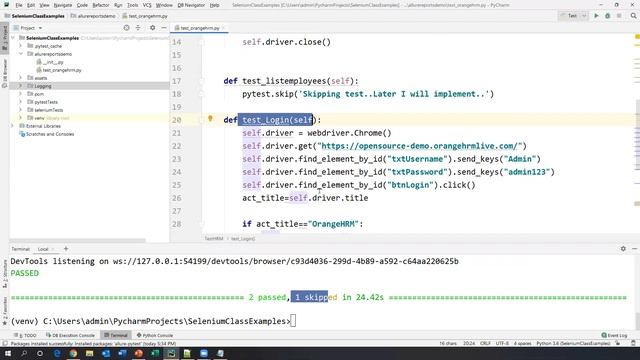
Task: Click the intention lightbulb on line 20
Action: pyautogui.click(x=210, y=118)
